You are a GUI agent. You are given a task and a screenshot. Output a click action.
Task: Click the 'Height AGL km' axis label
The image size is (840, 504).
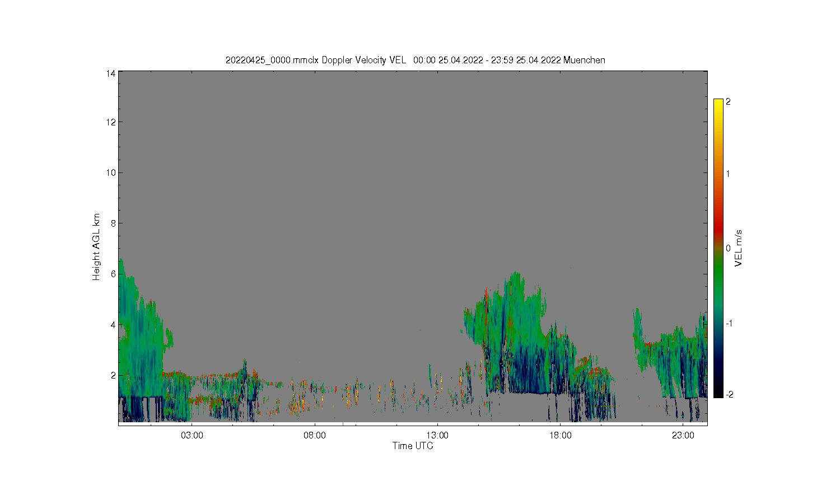pos(96,247)
